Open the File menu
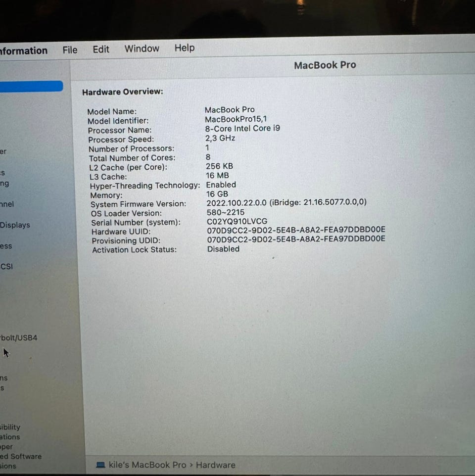The width and height of the screenshot is (475, 476). 70,50
